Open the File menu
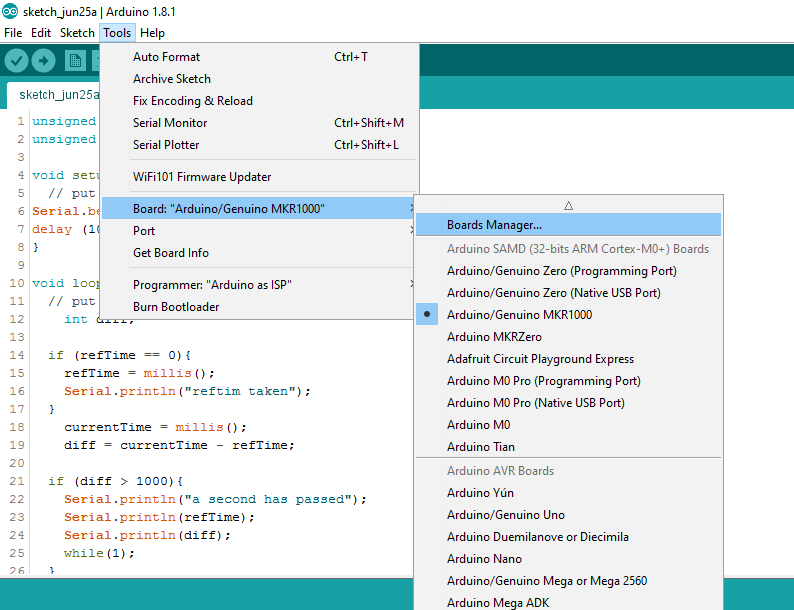Viewport: 794px width, 610px height. click(x=13, y=33)
